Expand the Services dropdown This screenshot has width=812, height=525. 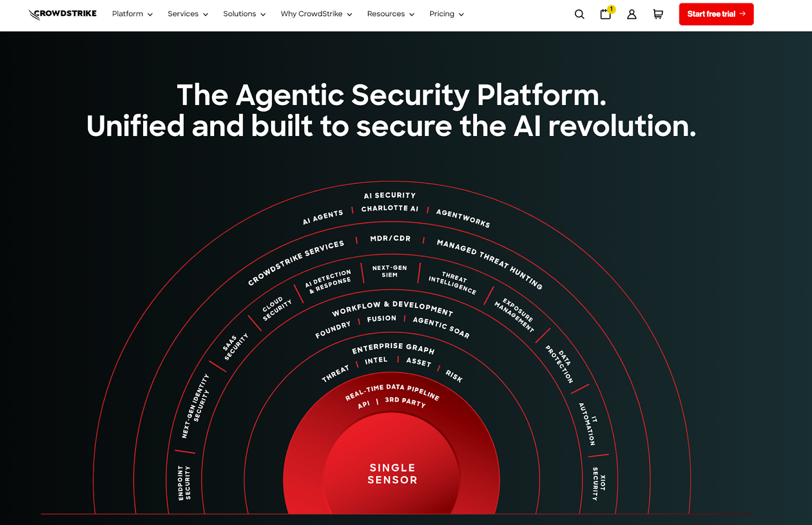tap(188, 14)
